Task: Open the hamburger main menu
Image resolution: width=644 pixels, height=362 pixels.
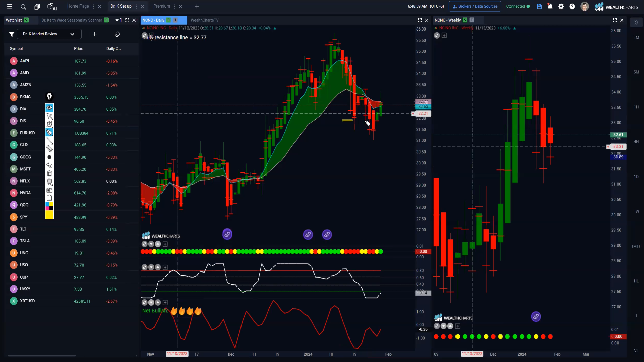Action: click(x=9, y=6)
